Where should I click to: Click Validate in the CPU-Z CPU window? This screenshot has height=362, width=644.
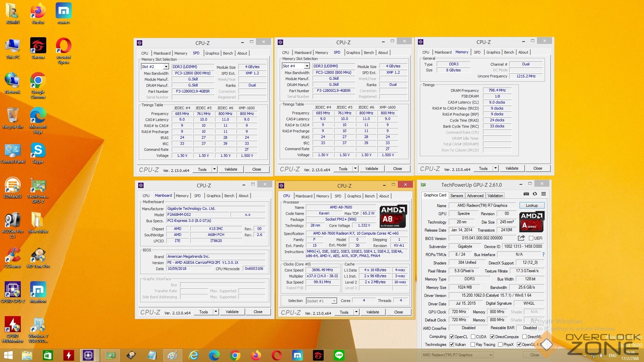373,312
